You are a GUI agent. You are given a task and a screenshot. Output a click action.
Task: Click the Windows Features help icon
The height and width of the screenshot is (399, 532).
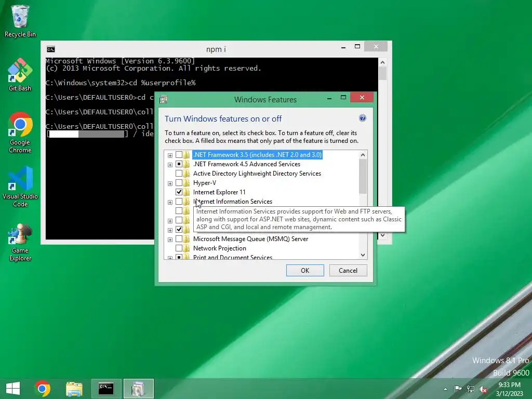(x=362, y=118)
